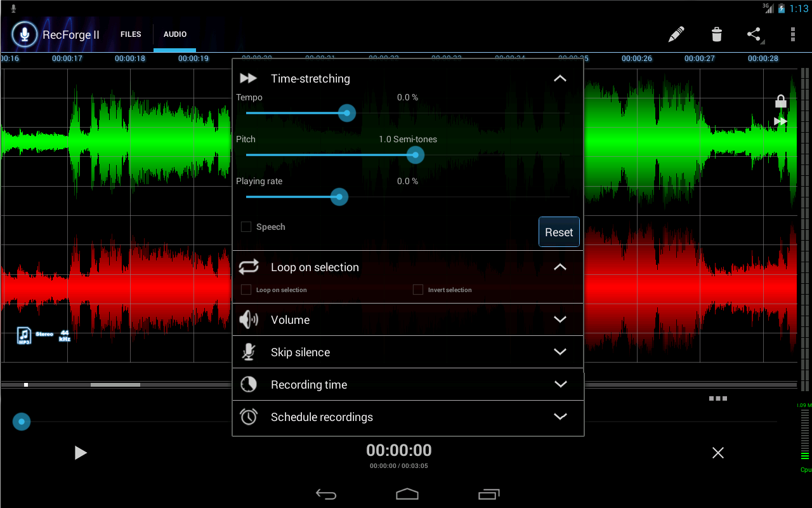The height and width of the screenshot is (508, 812).
Task: Tap the trash delete icon
Action: [716, 34]
